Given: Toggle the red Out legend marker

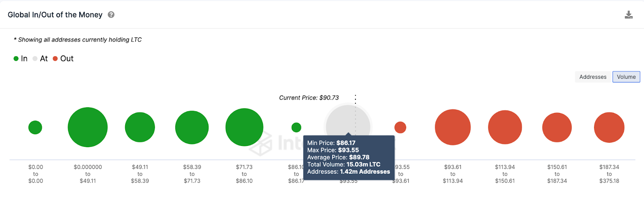Looking at the screenshot, I should click(55, 58).
